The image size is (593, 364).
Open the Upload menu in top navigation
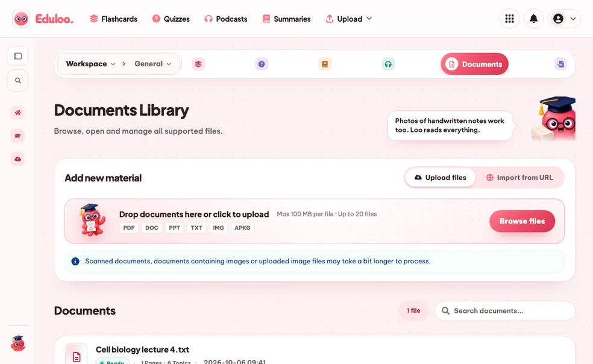[349, 19]
